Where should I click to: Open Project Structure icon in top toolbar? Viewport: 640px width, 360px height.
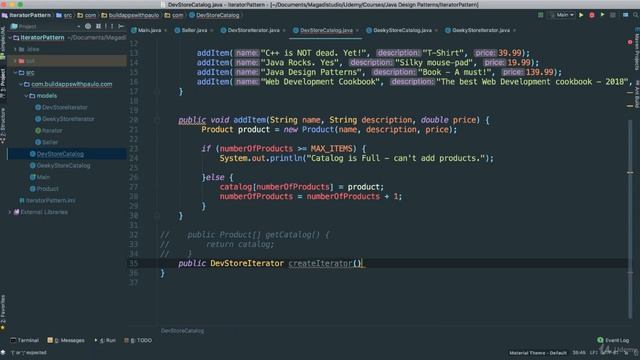(626, 15)
